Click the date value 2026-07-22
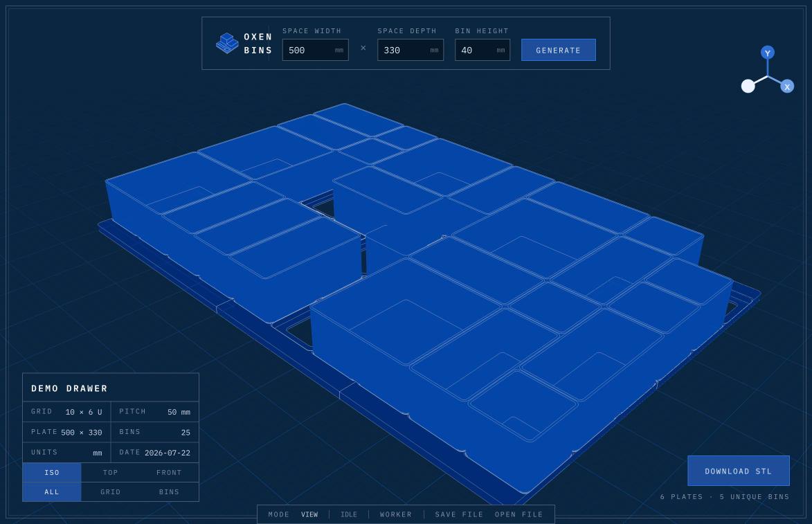The height and width of the screenshot is (524, 812). pos(168,453)
